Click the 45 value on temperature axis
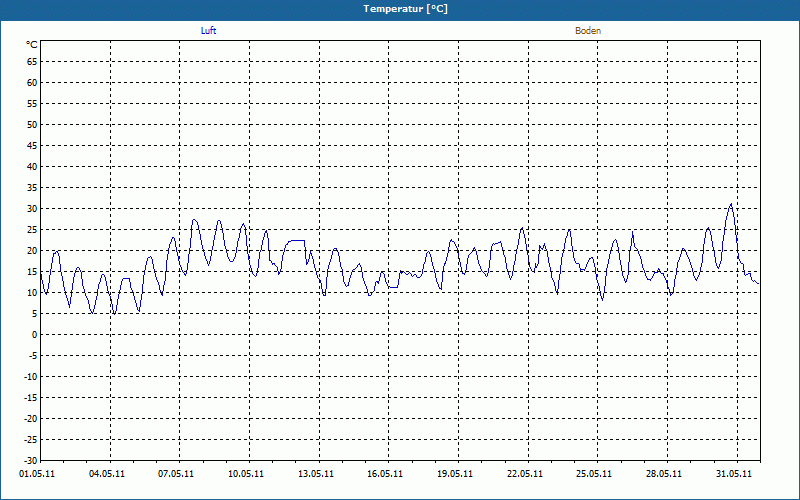 click(x=32, y=145)
